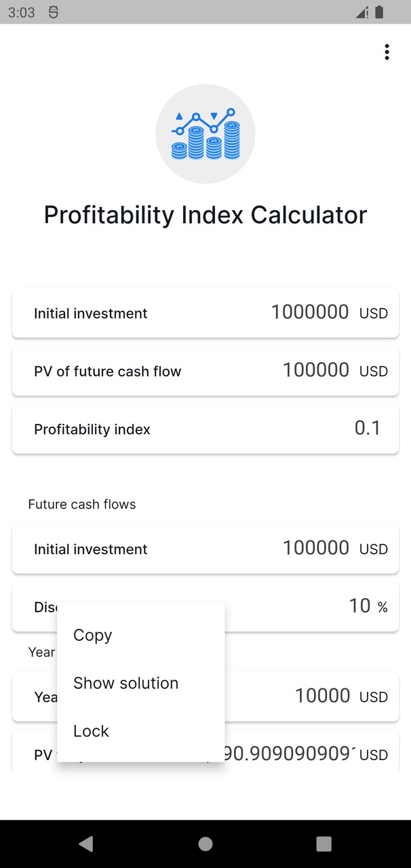The image size is (411, 868).
Task: Click the Profitability Index Calculator title
Action: click(205, 215)
